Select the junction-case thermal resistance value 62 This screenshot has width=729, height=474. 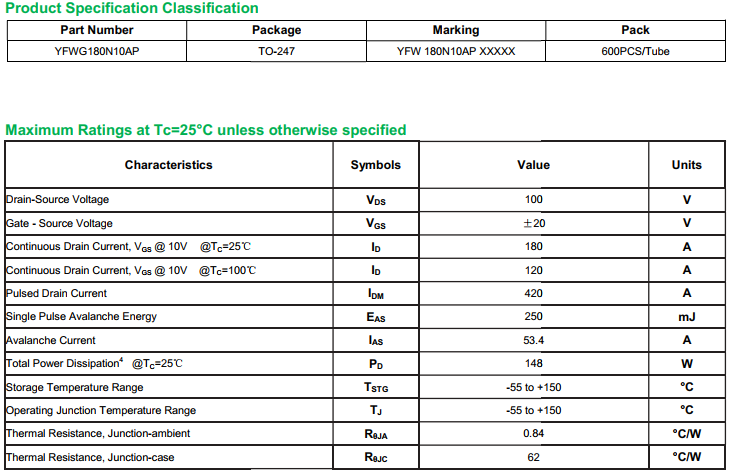coord(533,457)
